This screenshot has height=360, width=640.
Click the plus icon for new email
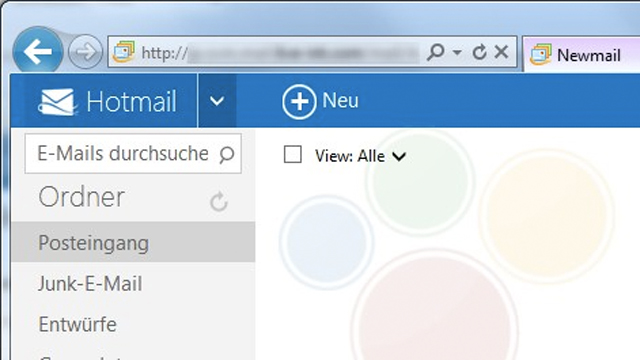pyautogui.click(x=299, y=101)
